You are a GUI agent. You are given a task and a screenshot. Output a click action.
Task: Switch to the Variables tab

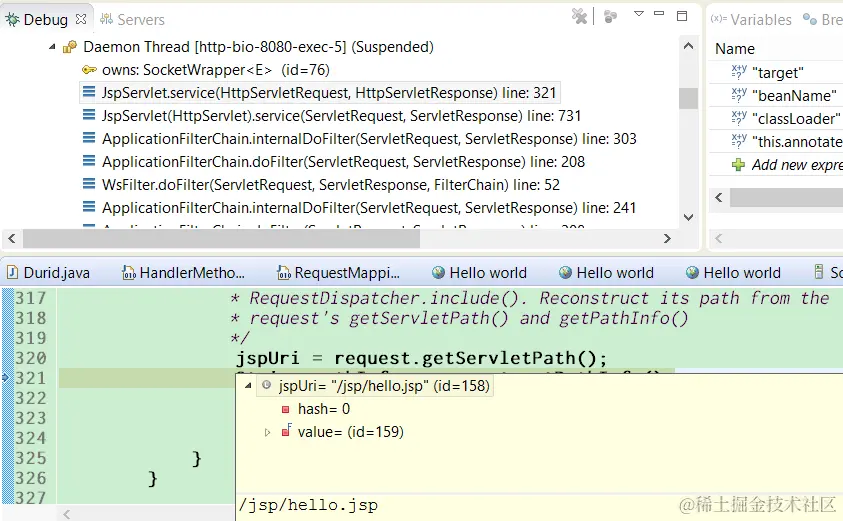pyautogui.click(x=751, y=19)
